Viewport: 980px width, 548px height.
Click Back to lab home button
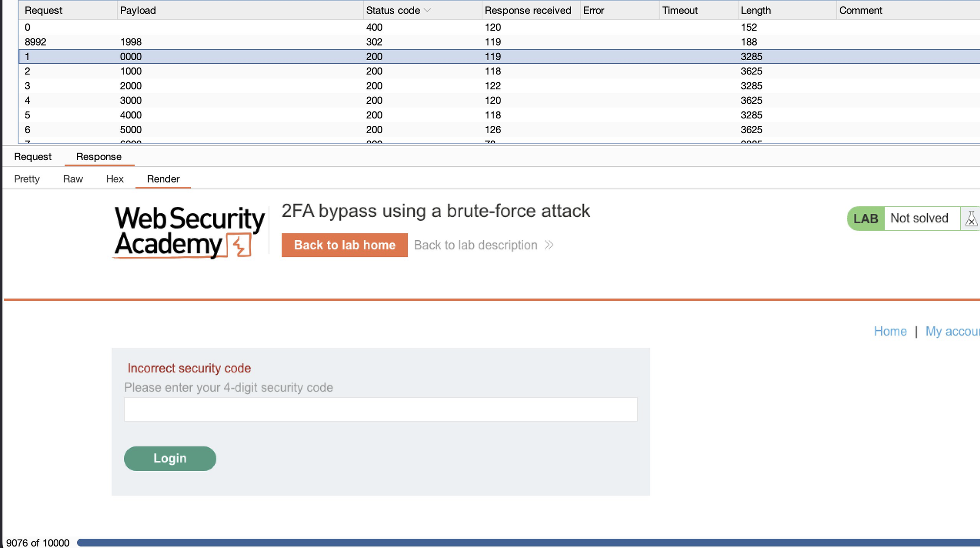(345, 245)
